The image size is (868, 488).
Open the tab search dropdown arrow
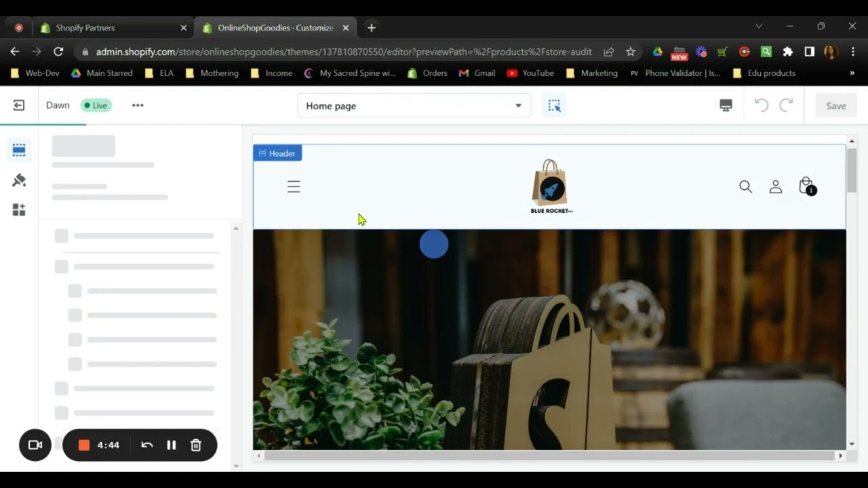(x=759, y=26)
